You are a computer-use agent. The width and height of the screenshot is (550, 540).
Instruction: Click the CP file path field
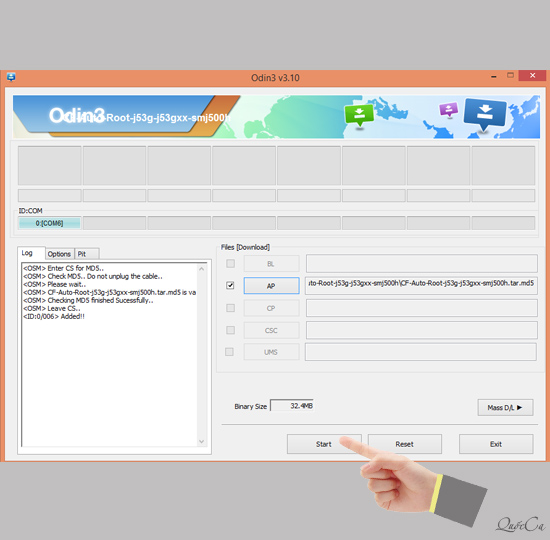pyautogui.click(x=421, y=308)
